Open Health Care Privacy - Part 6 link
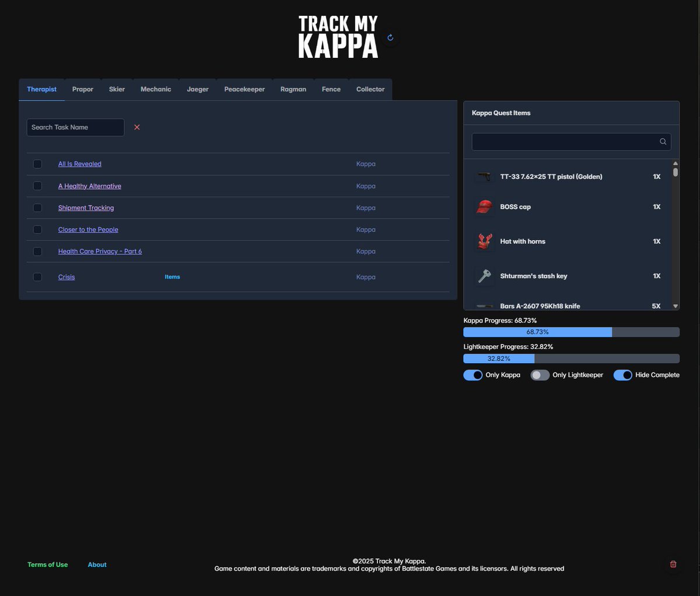The width and height of the screenshot is (700, 596). 100,252
